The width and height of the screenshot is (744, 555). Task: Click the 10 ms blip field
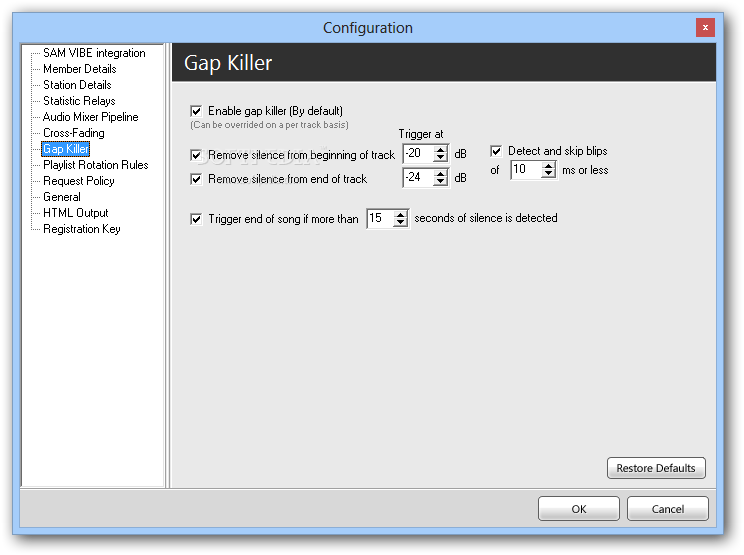coord(526,170)
